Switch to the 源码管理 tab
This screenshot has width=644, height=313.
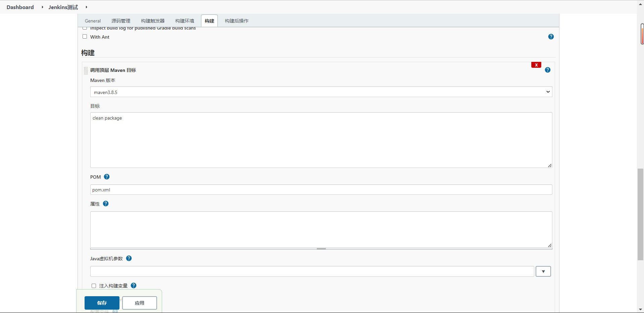[x=121, y=21]
